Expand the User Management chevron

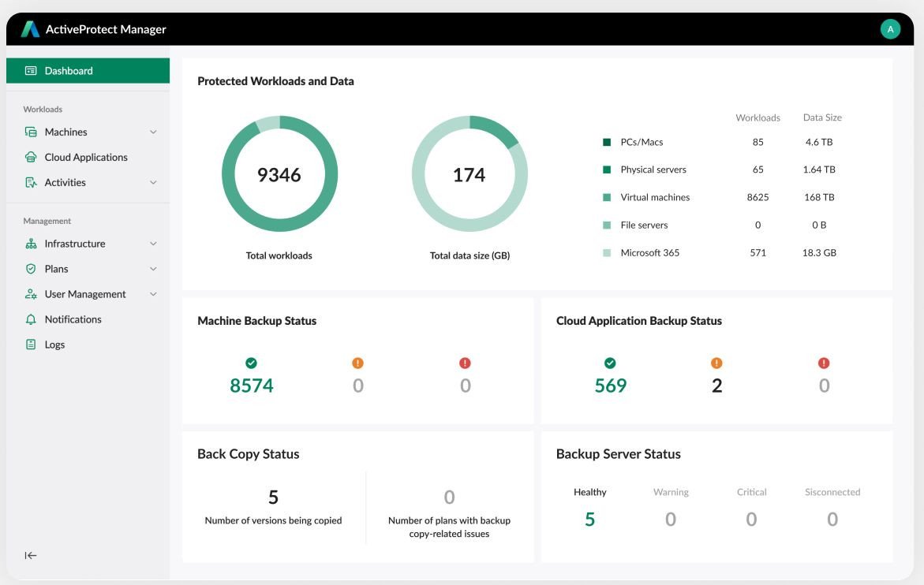pos(153,294)
